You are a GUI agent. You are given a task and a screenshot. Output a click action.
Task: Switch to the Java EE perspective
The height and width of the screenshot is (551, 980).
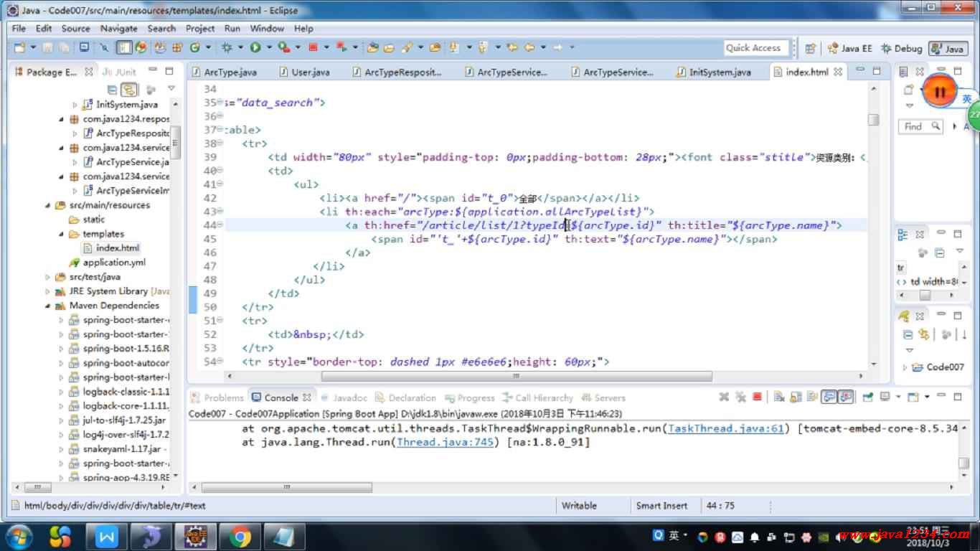point(850,48)
